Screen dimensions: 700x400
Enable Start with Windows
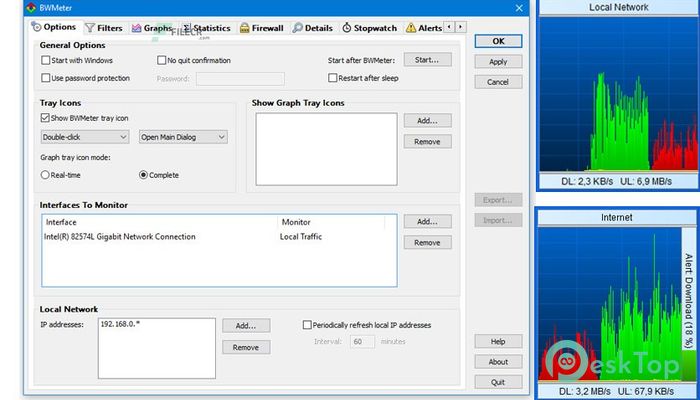(x=77, y=60)
